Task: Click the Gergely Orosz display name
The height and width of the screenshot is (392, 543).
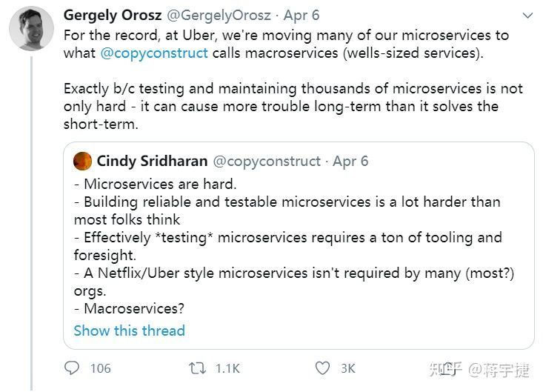Action: click(114, 16)
